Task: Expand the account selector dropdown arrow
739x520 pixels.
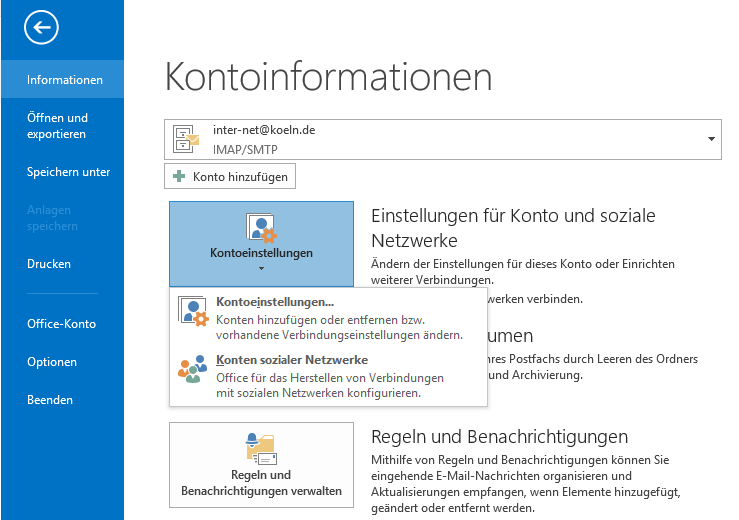Action: coord(711,139)
